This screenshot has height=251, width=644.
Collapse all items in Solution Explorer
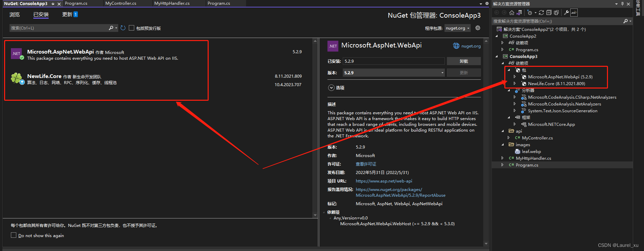pyautogui.click(x=549, y=13)
